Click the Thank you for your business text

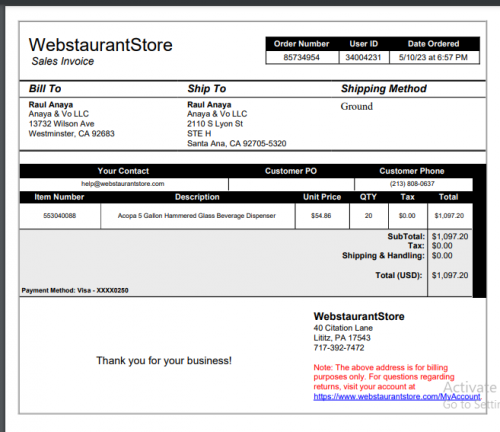pos(164,360)
